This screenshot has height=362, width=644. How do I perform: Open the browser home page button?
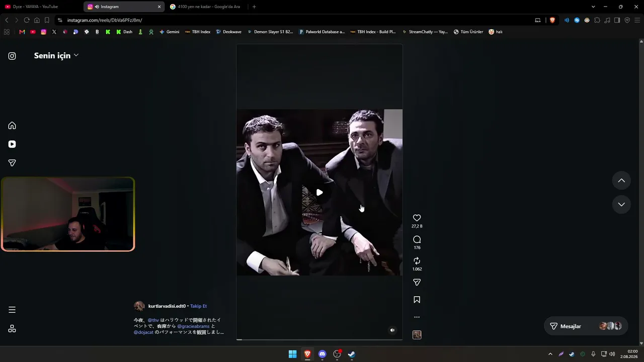pyautogui.click(x=37, y=20)
